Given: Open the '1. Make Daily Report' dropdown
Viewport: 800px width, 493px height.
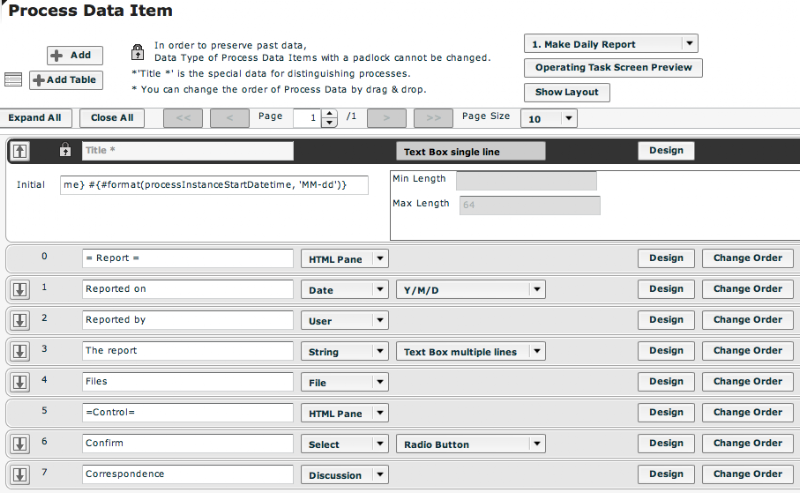Looking at the screenshot, I should [x=611, y=44].
